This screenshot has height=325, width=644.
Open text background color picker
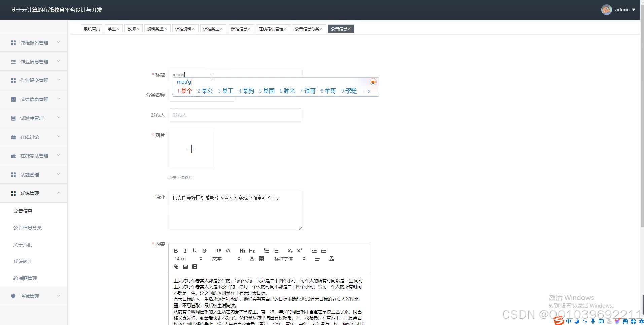(x=261, y=259)
